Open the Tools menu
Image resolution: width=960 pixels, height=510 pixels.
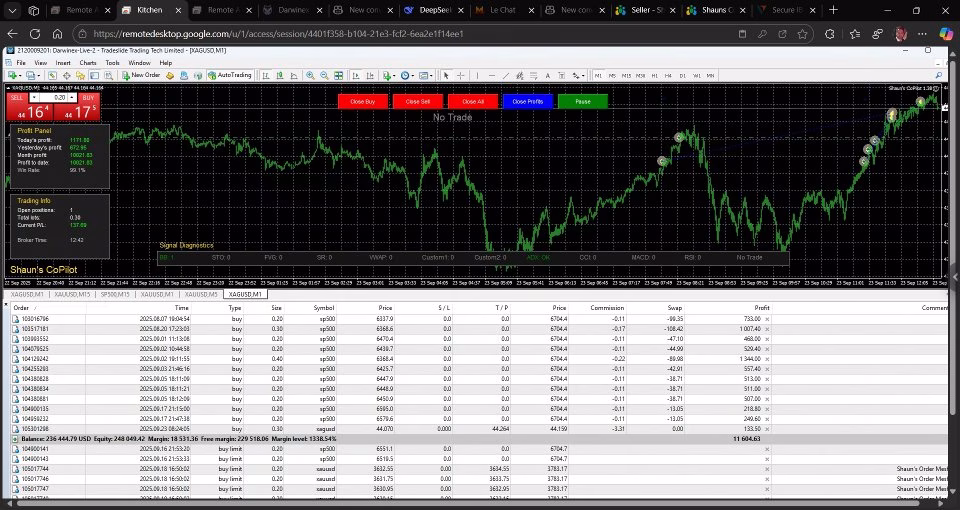pos(112,62)
